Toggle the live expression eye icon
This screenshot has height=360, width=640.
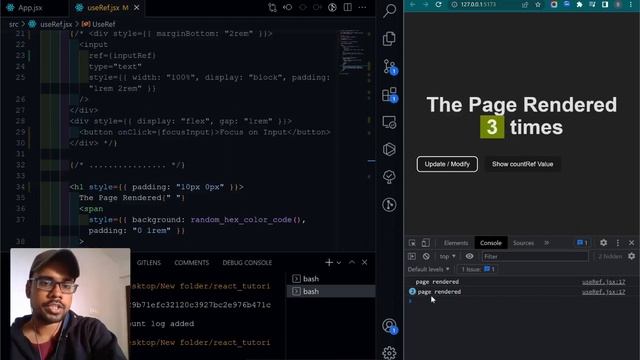click(469, 256)
